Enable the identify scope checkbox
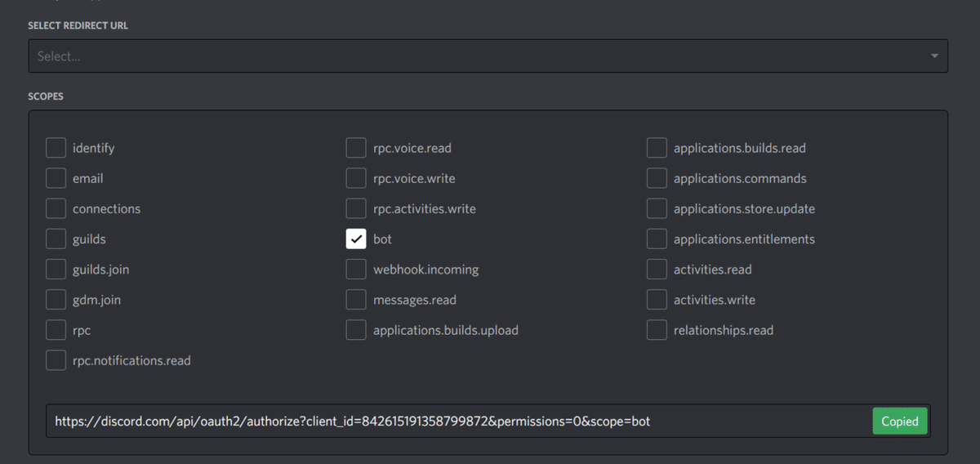 pos(56,148)
